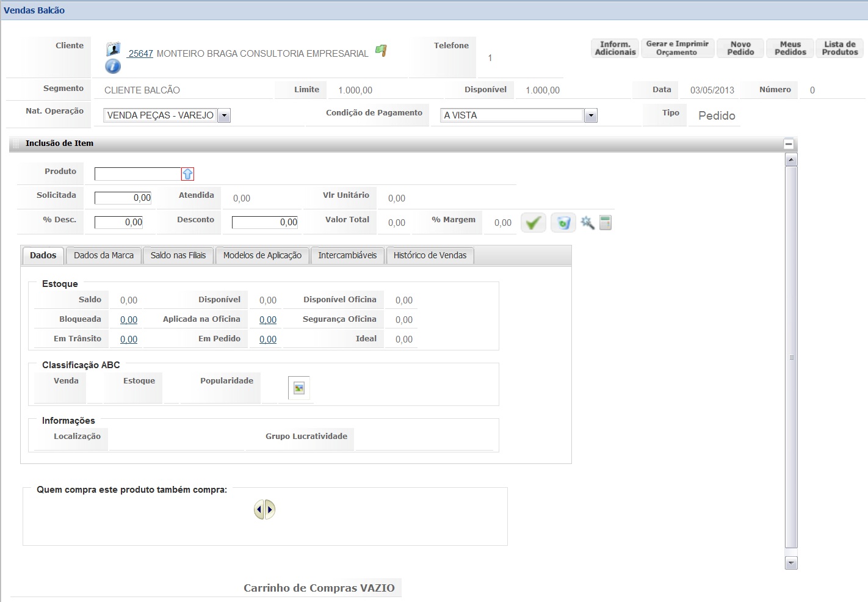Image resolution: width=868 pixels, height=602 pixels.
Task: Open the Meus Pedidos button
Action: coord(790,48)
